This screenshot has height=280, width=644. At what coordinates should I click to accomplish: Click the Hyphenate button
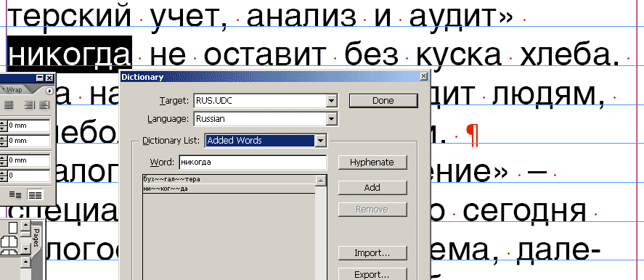(x=372, y=162)
